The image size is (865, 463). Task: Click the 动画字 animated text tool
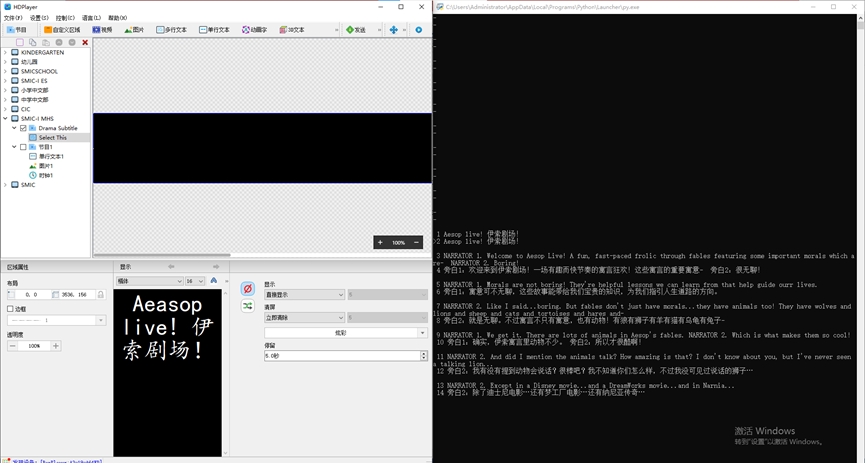[x=254, y=30]
